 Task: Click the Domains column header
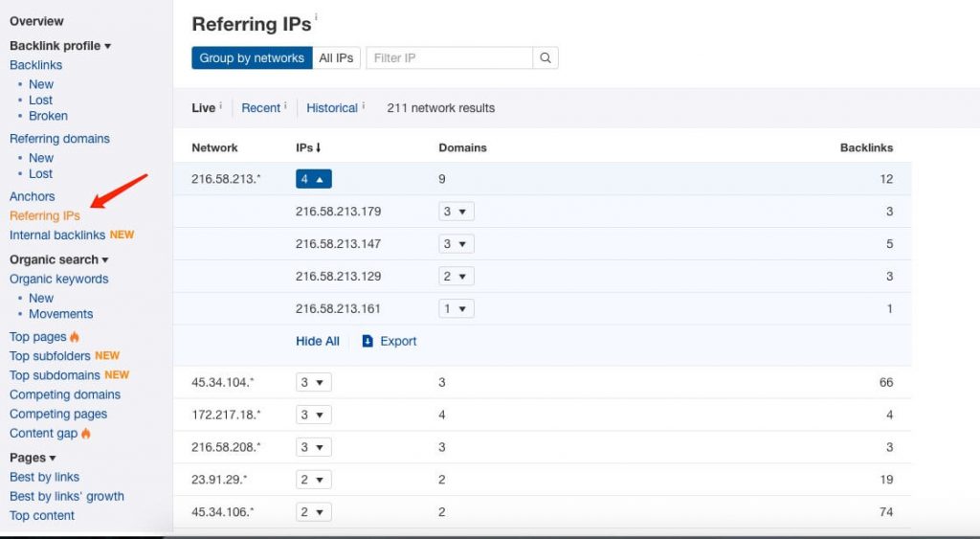click(x=462, y=147)
